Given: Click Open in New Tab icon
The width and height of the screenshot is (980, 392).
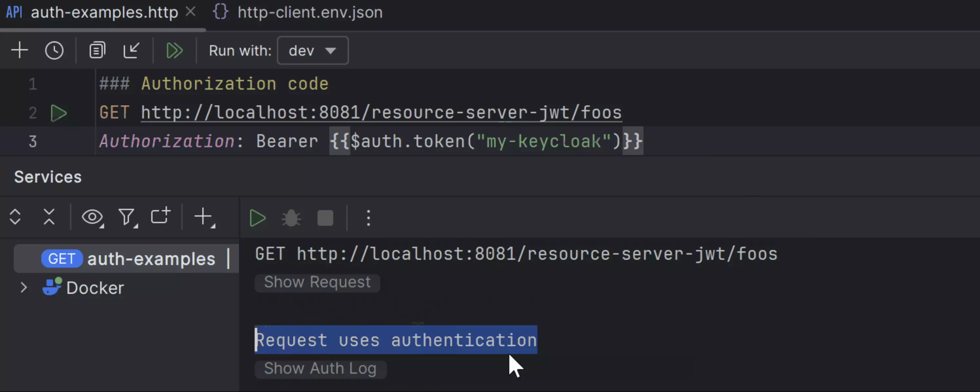Looking at the screenshot, I should (160, 216).
